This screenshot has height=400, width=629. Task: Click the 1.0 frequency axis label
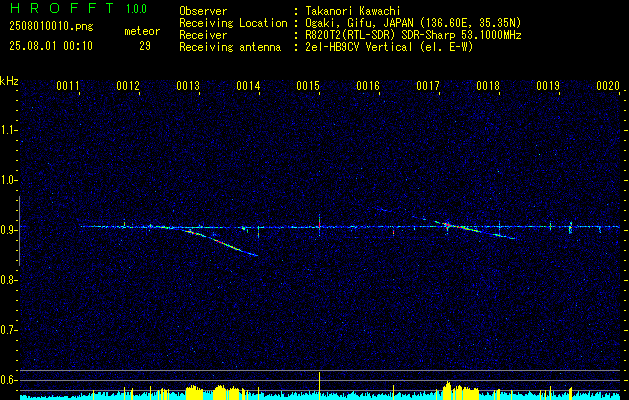pos(8,180)
